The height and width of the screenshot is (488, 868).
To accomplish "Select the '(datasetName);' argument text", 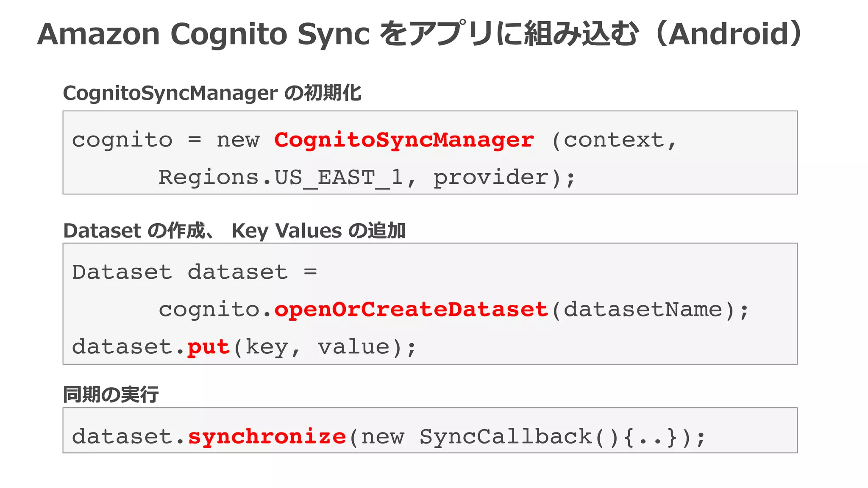I will coord(650,310).
